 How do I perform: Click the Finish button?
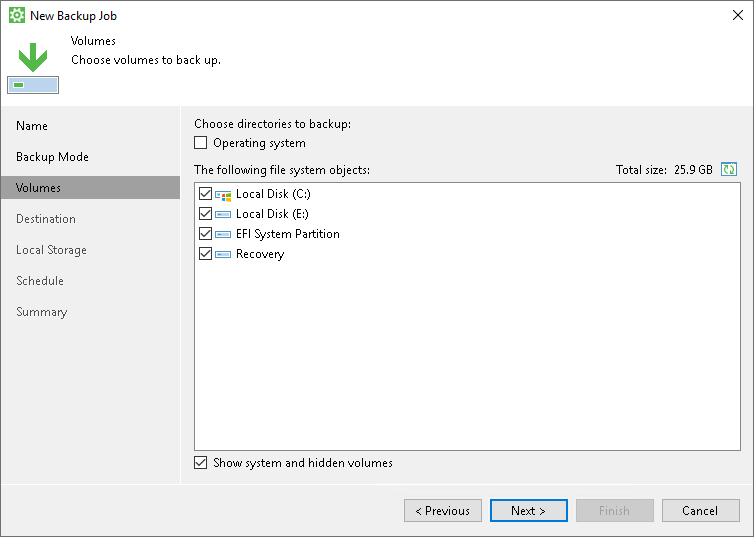point(615,511)
